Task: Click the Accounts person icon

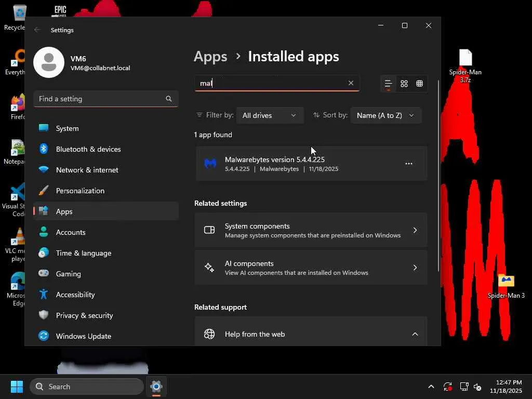Action: (x=44, y=232)
